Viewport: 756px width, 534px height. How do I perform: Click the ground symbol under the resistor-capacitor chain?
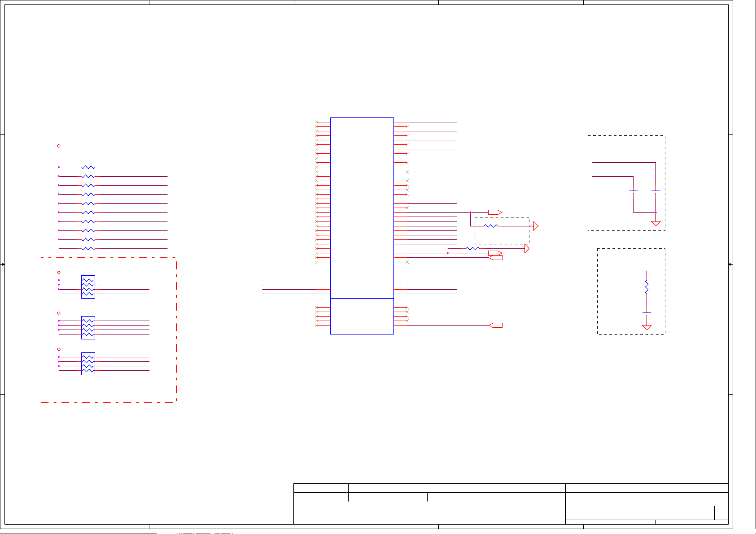[x=647, y=327]
